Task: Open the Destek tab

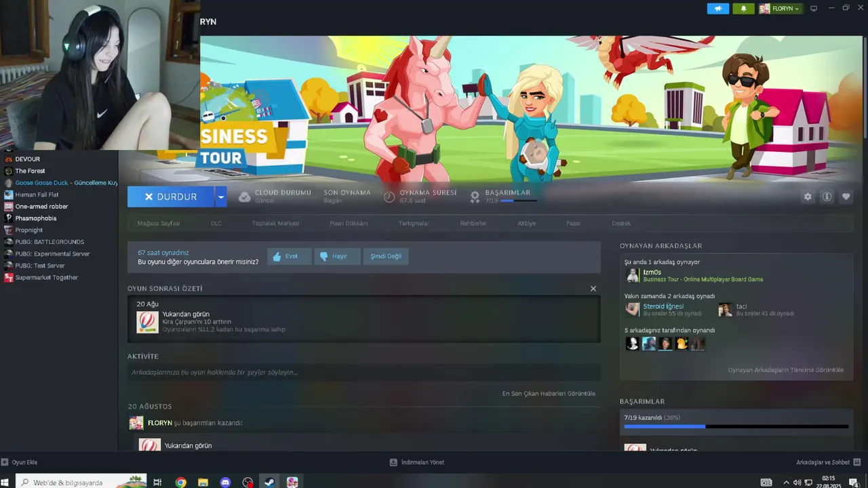Action: click(621, 223)
